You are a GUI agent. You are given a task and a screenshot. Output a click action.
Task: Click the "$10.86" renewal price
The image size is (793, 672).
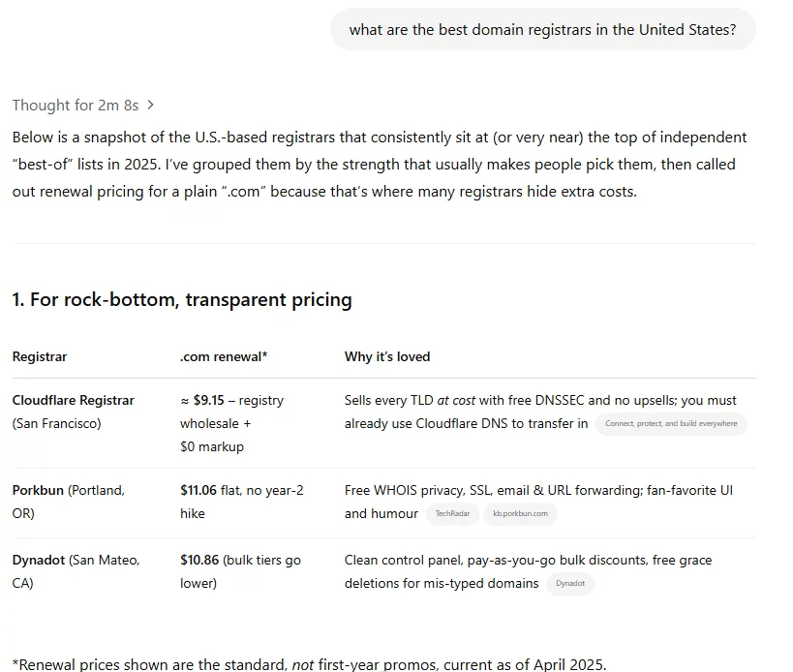tap(198, 560)
